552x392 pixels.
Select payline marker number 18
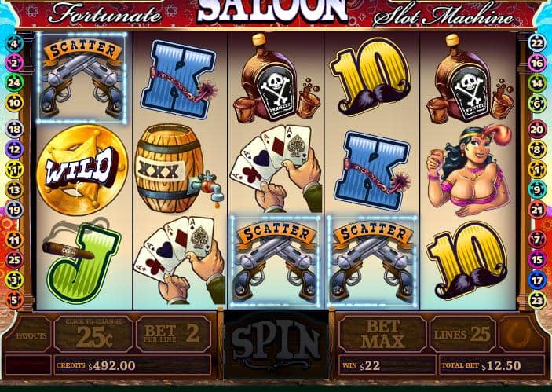(x=14, y=130)
